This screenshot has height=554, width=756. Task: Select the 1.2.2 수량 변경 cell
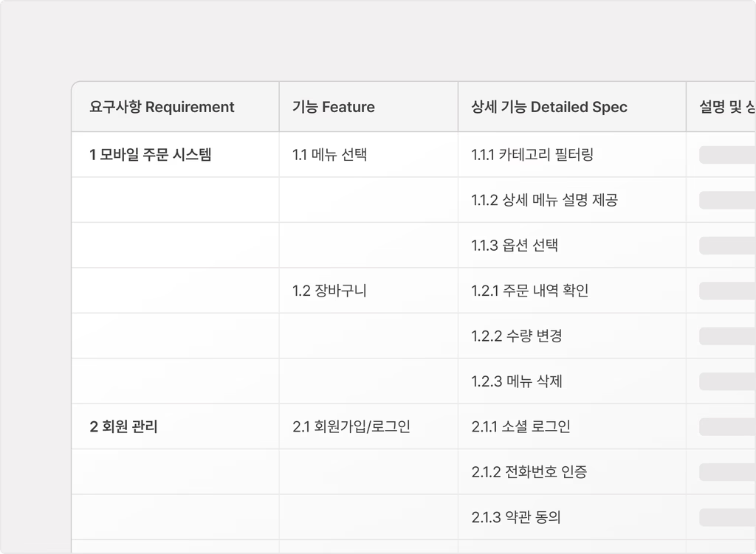pyautogui.click(x=572, y=336)
